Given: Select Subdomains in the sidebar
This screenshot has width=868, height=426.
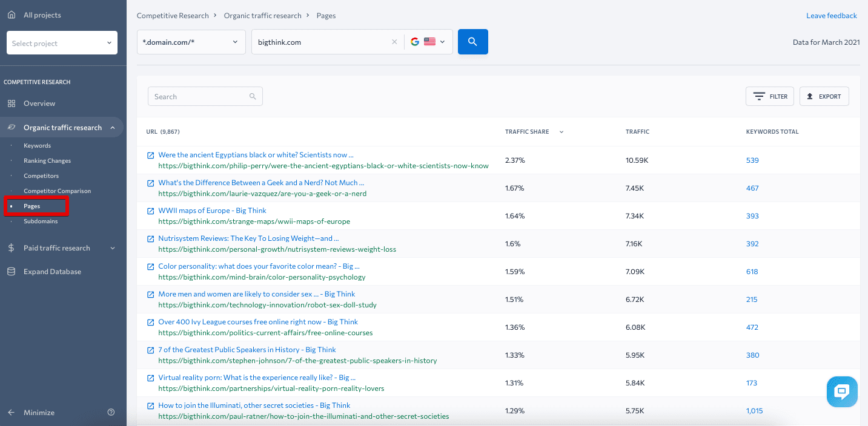Looking at the screenshot, I should point(41,221).
